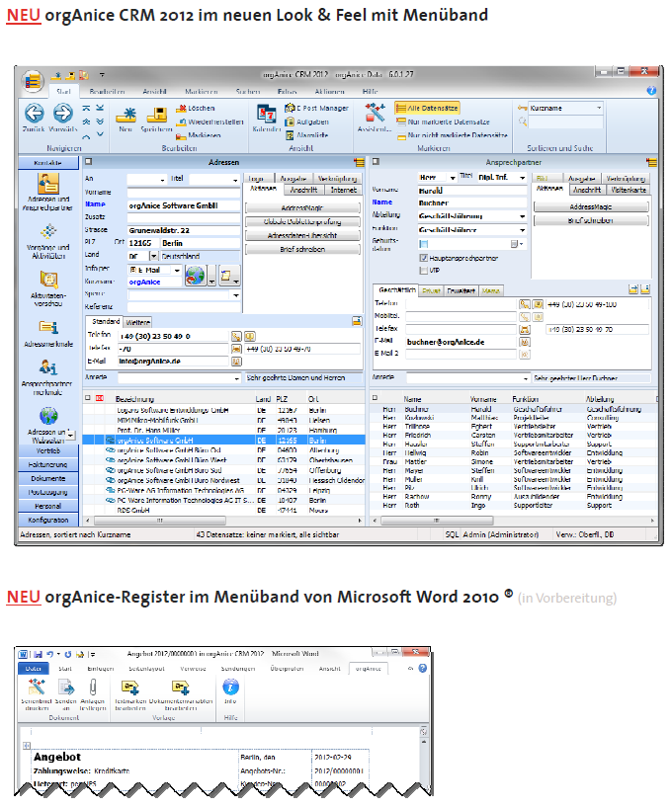Viewport: 672px width, 809px height.
Task: Click the Vorwärts forward arrow icon
Action: (x=63, y=113)
